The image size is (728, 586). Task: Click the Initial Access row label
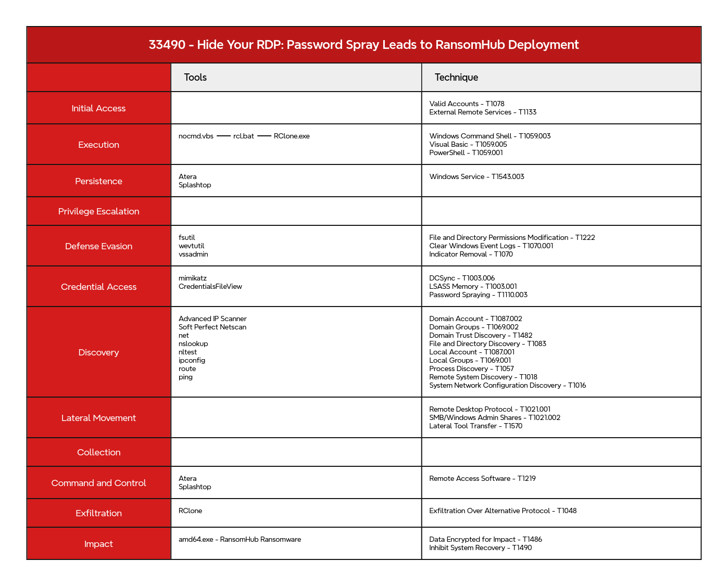click(x=98, y=108)
